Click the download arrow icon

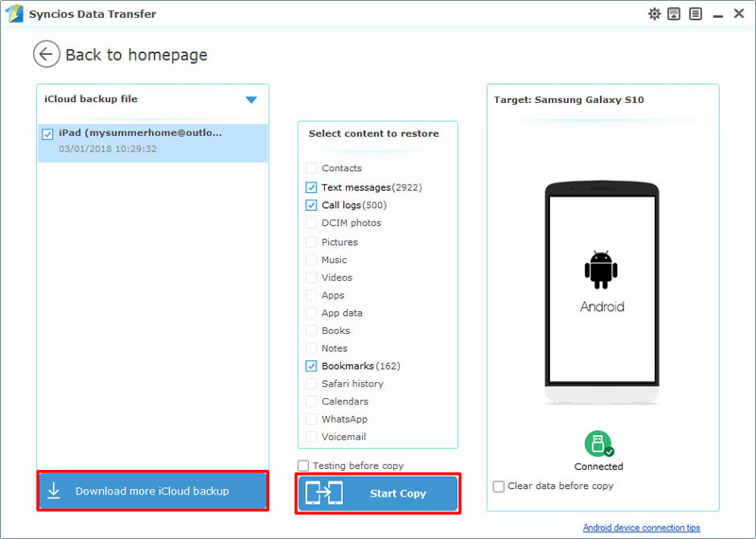54,491
